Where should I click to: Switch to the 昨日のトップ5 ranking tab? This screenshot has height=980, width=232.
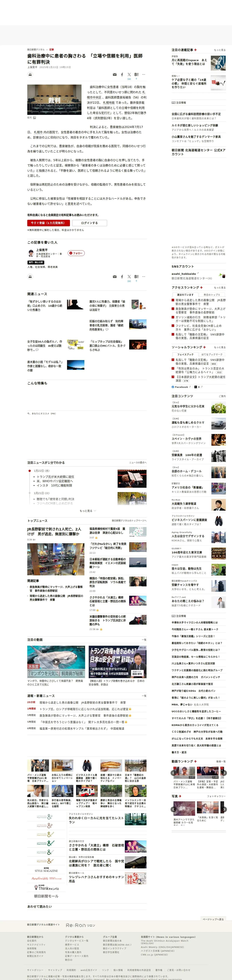point(212,295)
